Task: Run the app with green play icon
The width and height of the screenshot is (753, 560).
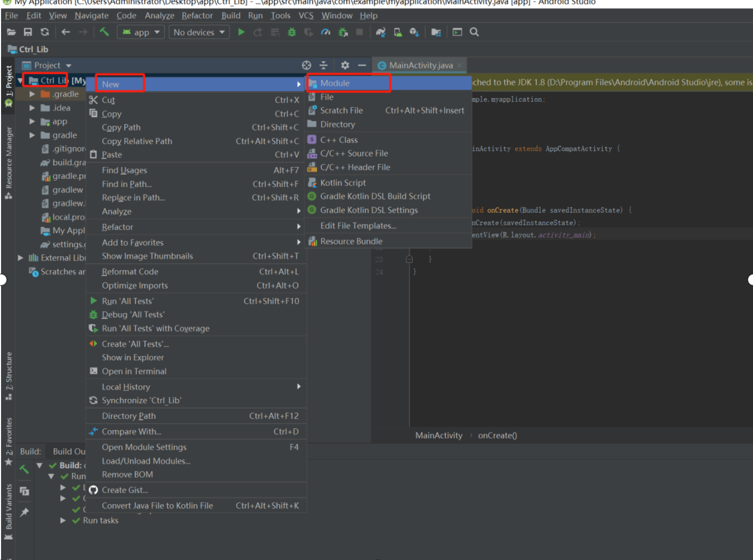Action: coord(241,32)
